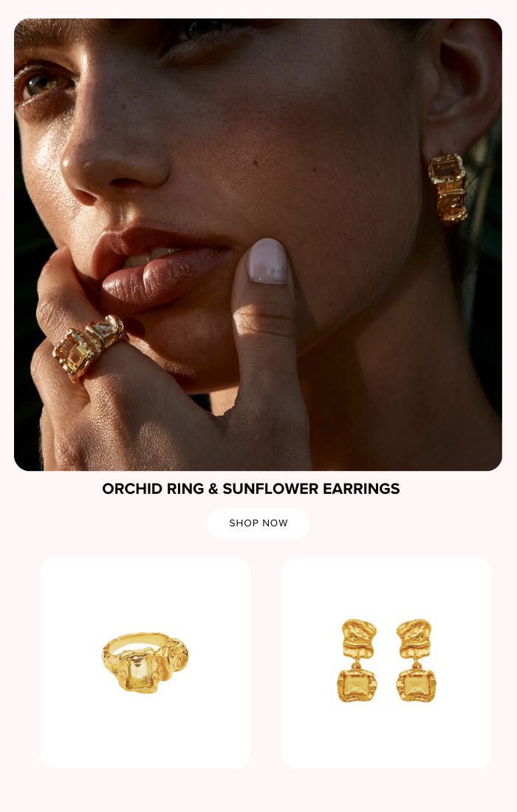
Task: Click the Shop Now button
Action: pos(258,523)
